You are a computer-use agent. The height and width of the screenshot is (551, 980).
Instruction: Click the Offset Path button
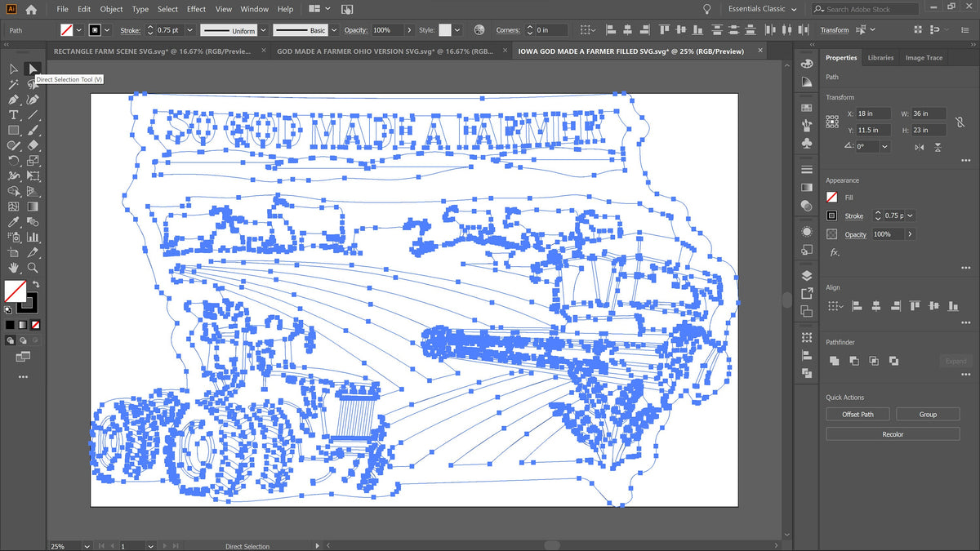[857, 415]
